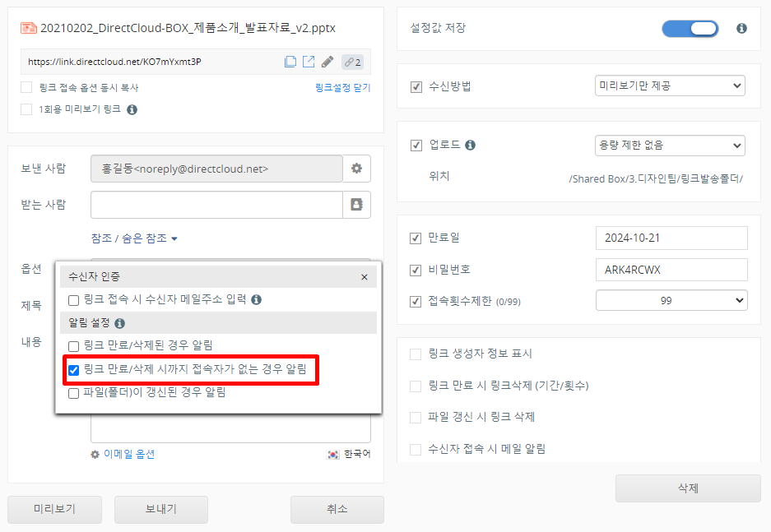Click the 보내기 button
The width and height of the screenshot is (771, 532).
(161, 509)
